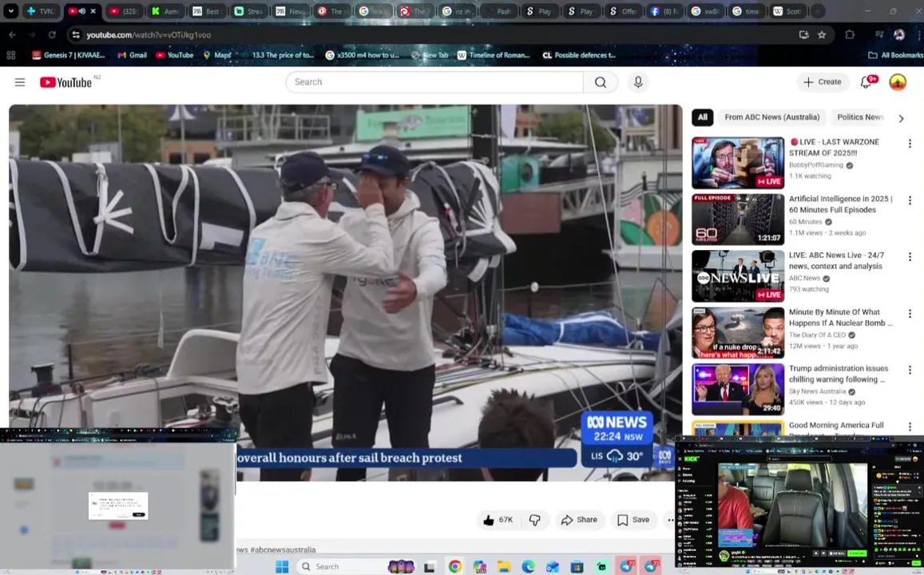Open options menu for Nuclear Bomb video

(910, 314)
